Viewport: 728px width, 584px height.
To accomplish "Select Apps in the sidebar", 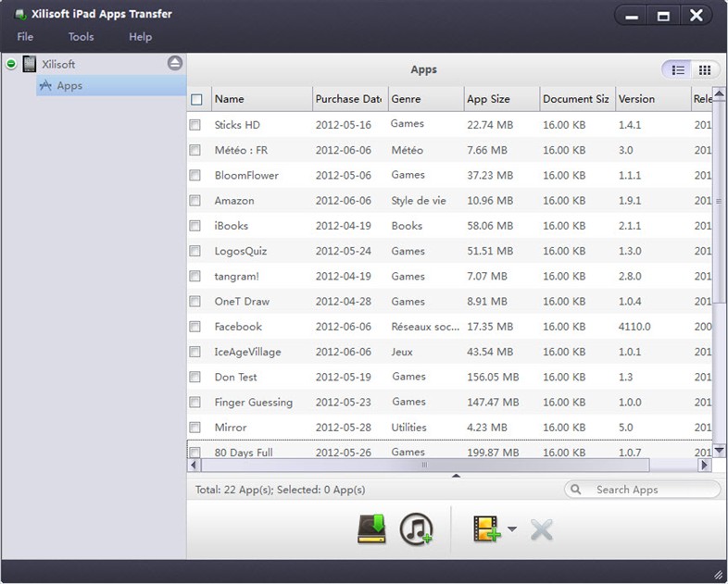I will click(x=69, y=86).
